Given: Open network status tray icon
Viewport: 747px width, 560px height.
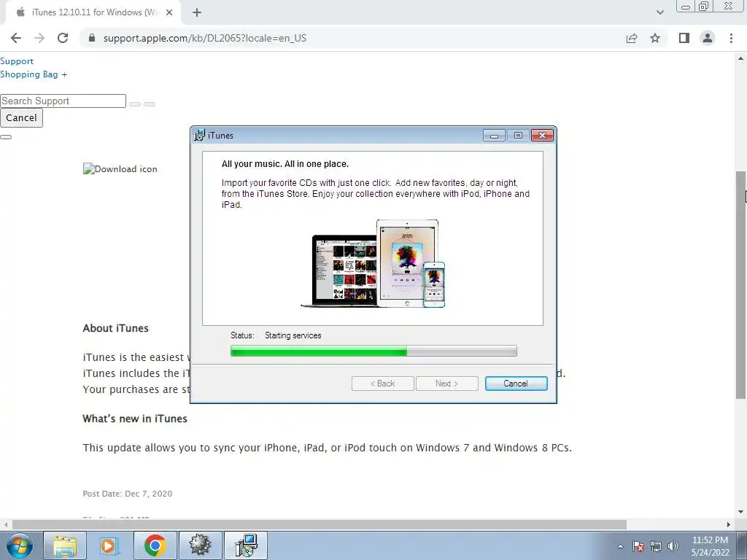Looking at the screenshot, I should (x=656, y=546).
